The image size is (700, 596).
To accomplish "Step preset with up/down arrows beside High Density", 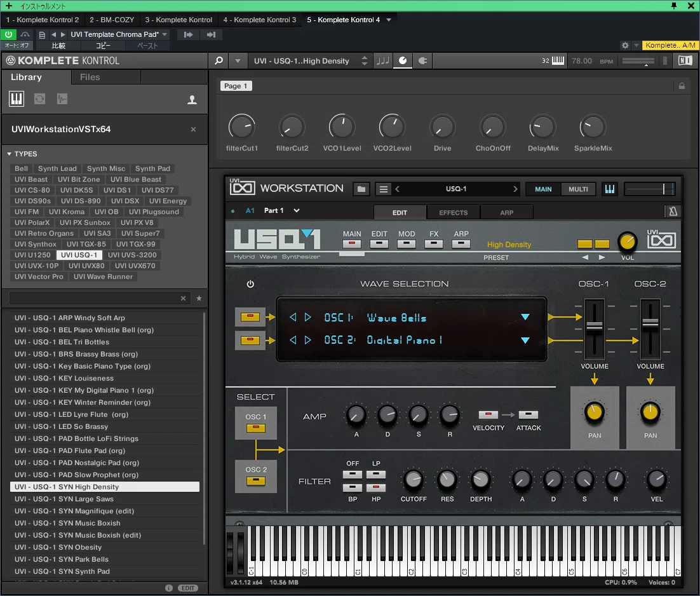I will click(365, 61).
